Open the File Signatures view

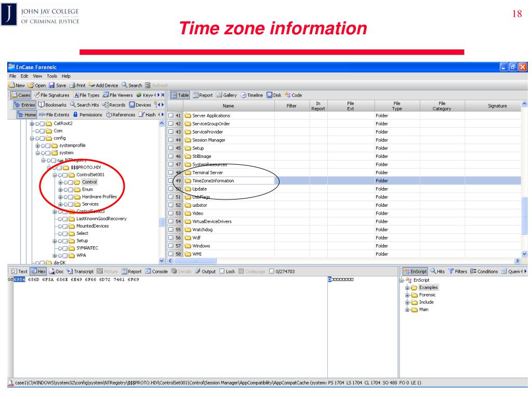coord(52,96)
